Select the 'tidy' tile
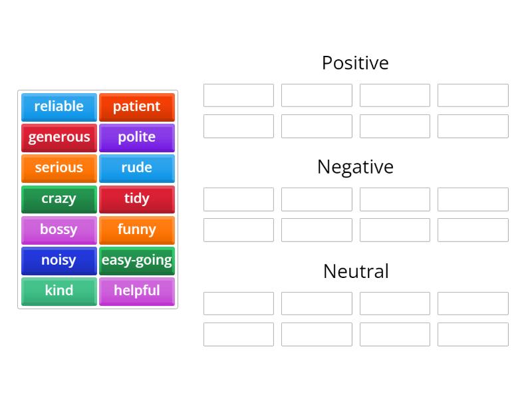532x399 pixels. tap(137, 199)
